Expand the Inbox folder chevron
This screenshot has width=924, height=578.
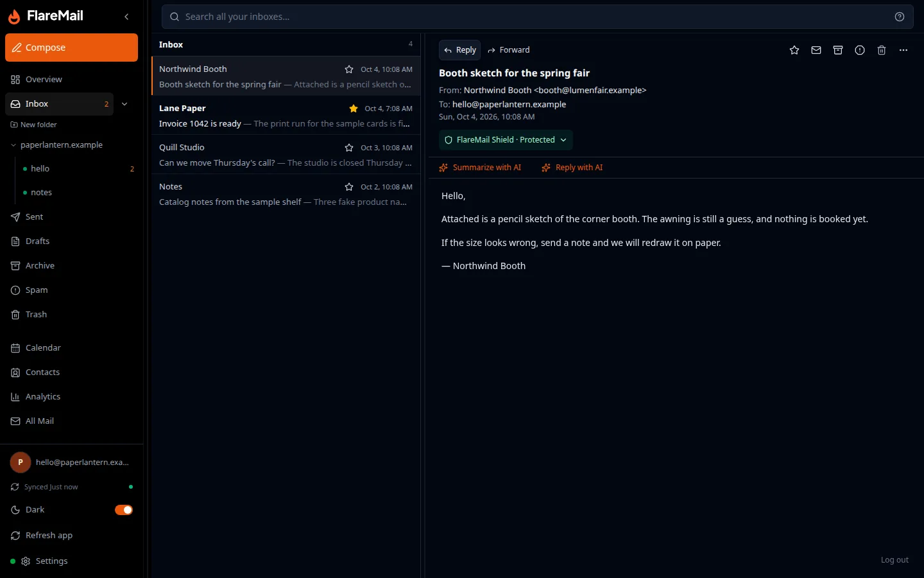tap(124, 104)
